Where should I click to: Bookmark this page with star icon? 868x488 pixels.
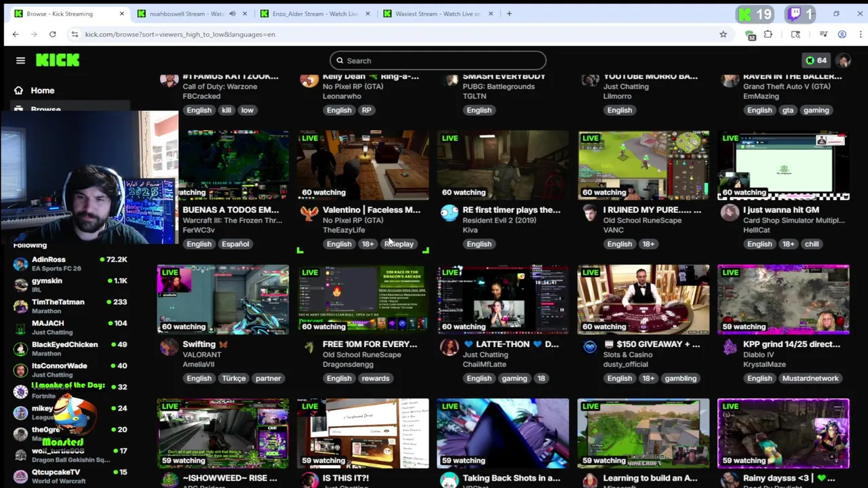tap(723, 34)
